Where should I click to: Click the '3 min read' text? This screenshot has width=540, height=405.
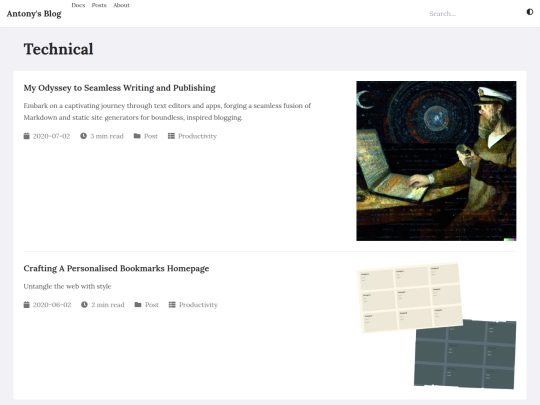(107, 136)
